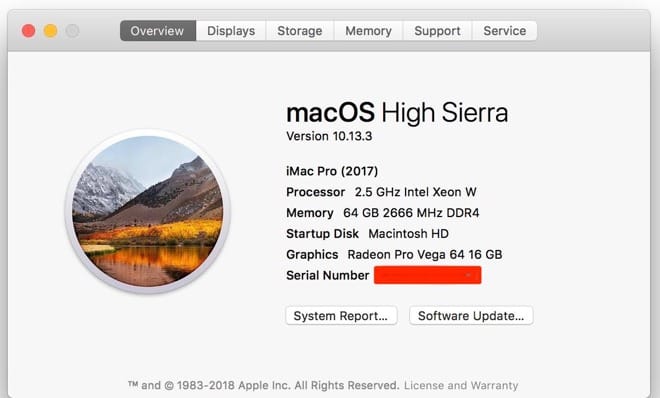Open the License and Warranty link
This screenshot has height=398, width=660.
click(461, 385)
